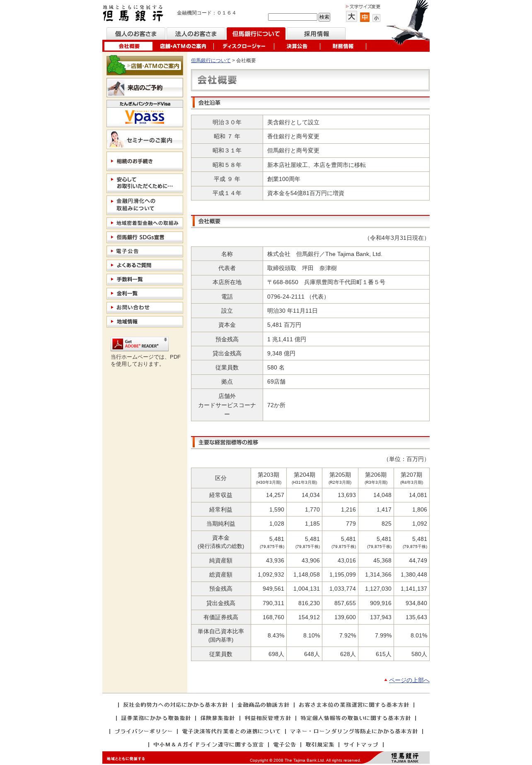The image size is (532, 765).
Task: Select the 決算公告 submenu item
Action: [297, 46]
